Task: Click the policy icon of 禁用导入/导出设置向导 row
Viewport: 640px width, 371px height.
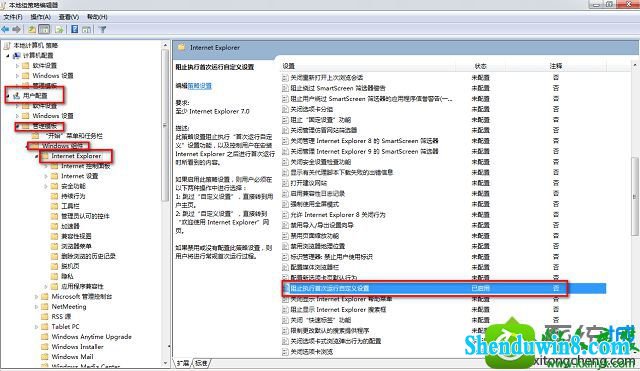Action: (285, 225)
